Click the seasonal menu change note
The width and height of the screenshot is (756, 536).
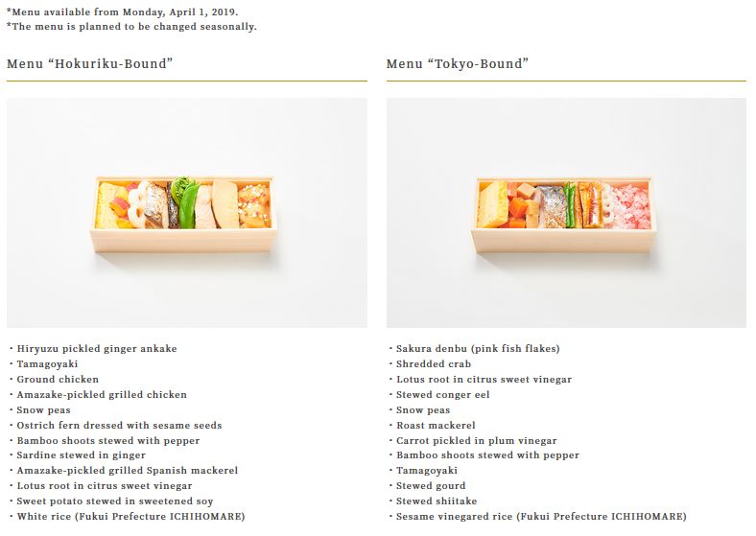click(131, 27)
